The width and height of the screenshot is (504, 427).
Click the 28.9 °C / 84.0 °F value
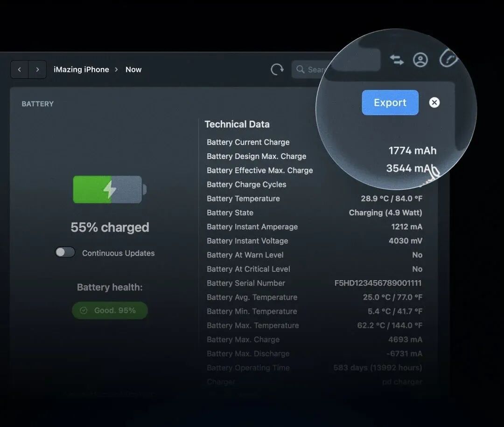(392, 199)
